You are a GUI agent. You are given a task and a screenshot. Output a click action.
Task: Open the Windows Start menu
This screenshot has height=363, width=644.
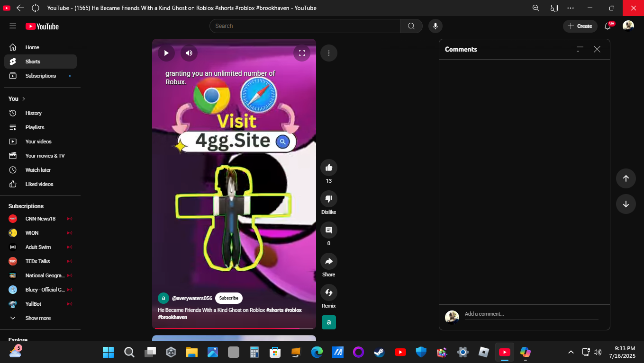(x=109, y=352)
